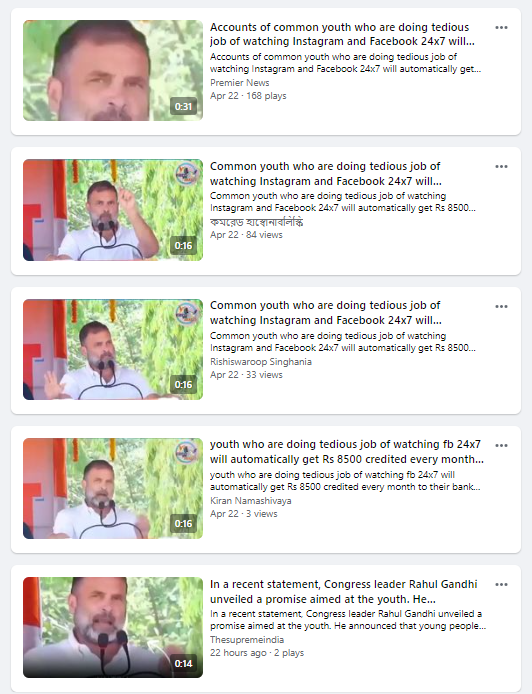Screen dimensions: 532x694
Task: Visit Kiran Namashivaya's profile
Action: [251, 501]
